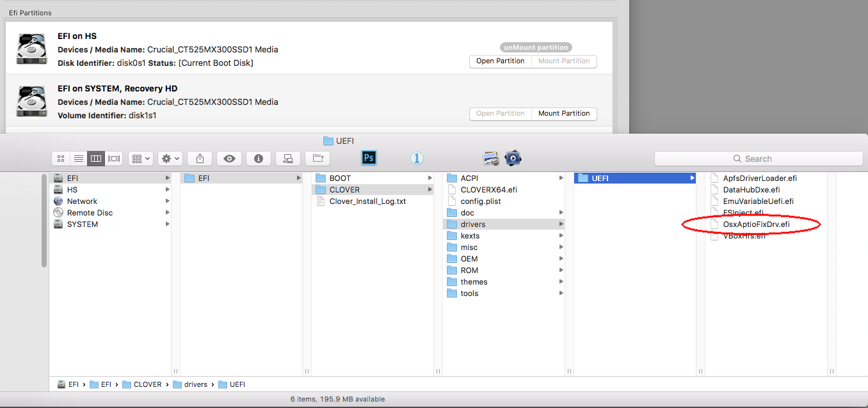Screen dimensions: 868x408
Task: Launch Photoshop from the Finder toolbar
Action: click(369, 158)
